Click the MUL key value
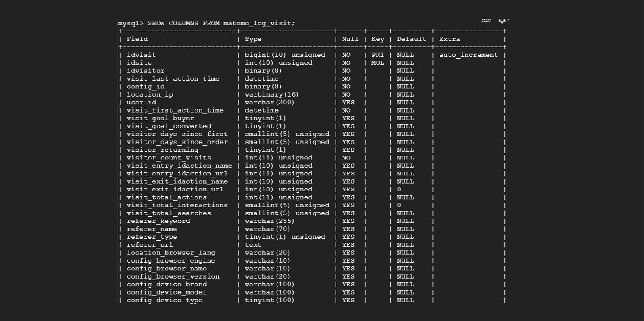The image size is (644, 321). coord(377,63)
